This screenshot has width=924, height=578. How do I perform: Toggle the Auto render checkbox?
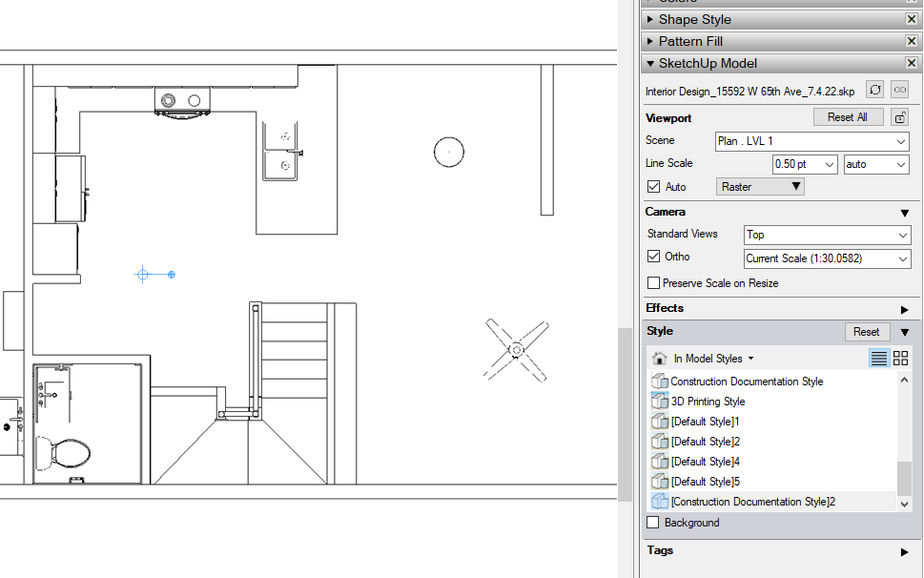click(653, 187)
